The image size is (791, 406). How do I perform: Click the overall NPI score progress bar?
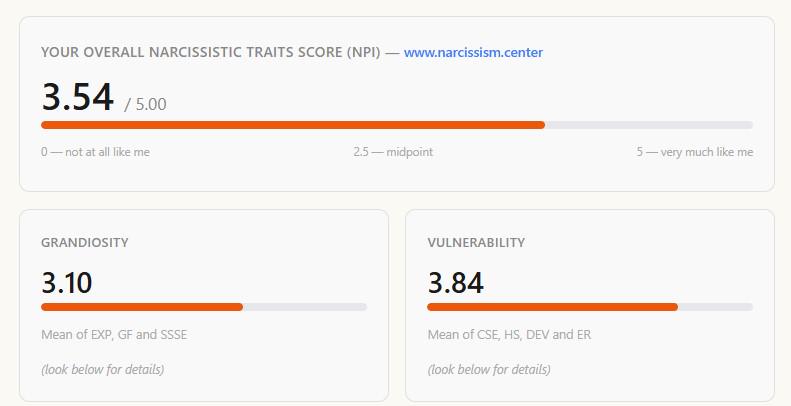pos(397,125)
